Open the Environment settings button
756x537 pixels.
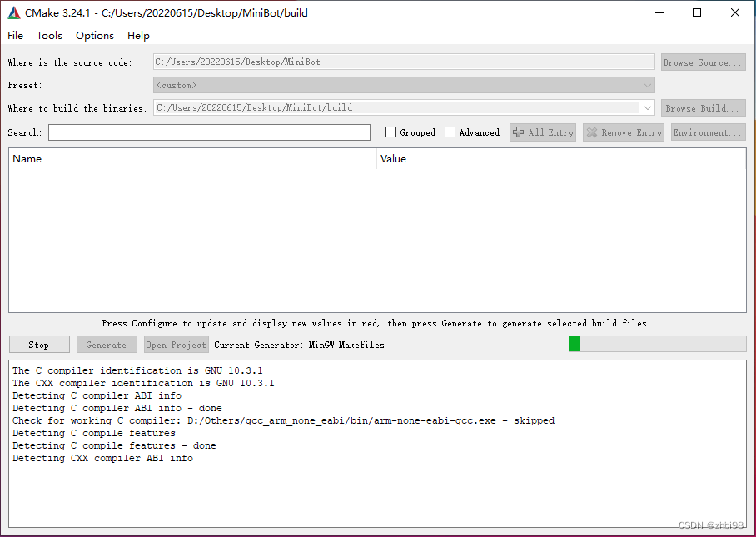[709, 132]
